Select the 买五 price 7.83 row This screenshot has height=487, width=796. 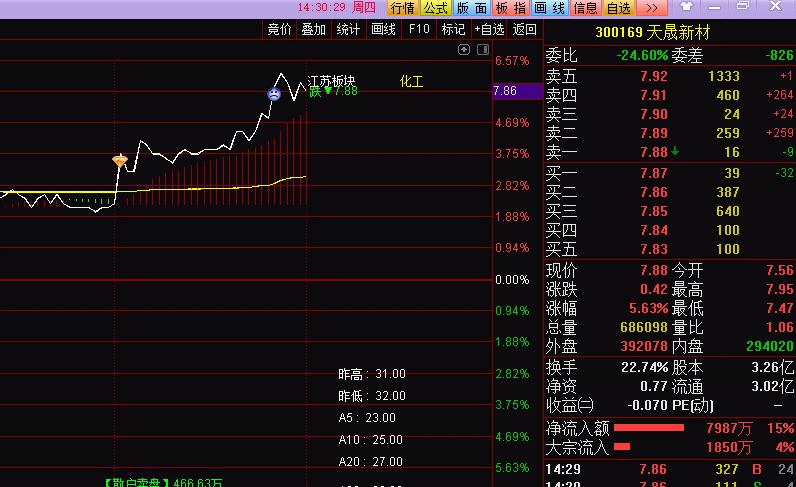pos(670,249)
